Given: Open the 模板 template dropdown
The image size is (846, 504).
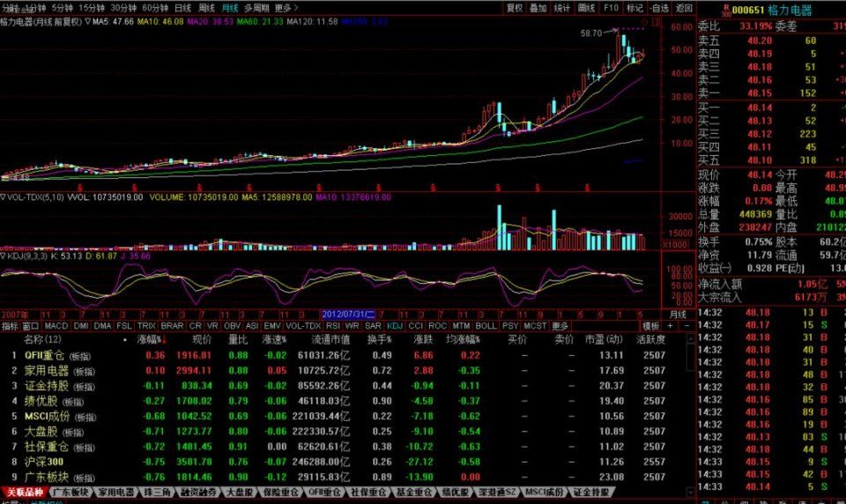Looking at the screenshot, I should [x=650, y=325].
